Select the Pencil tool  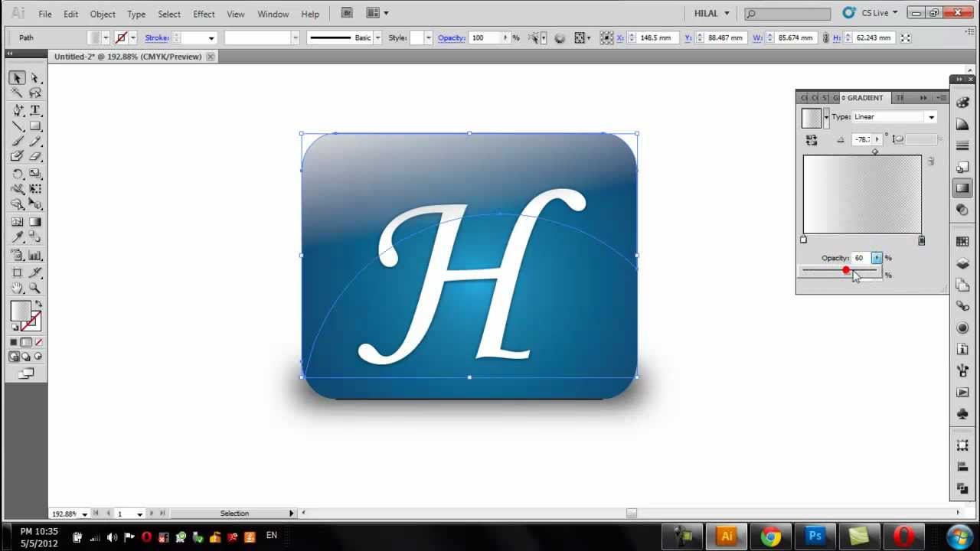point(34,142)
